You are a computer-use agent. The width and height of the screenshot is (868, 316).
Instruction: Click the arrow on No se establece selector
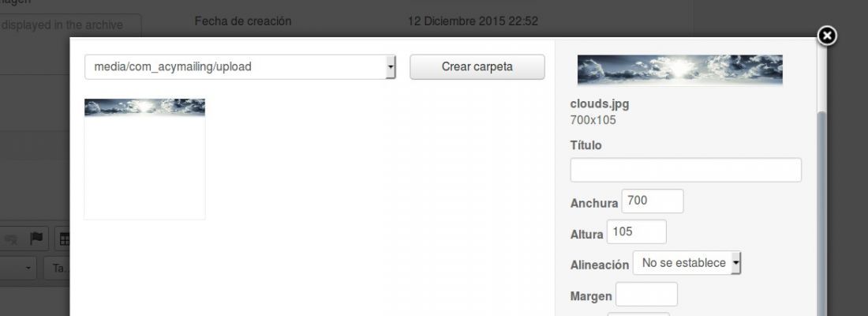point(735,263)
